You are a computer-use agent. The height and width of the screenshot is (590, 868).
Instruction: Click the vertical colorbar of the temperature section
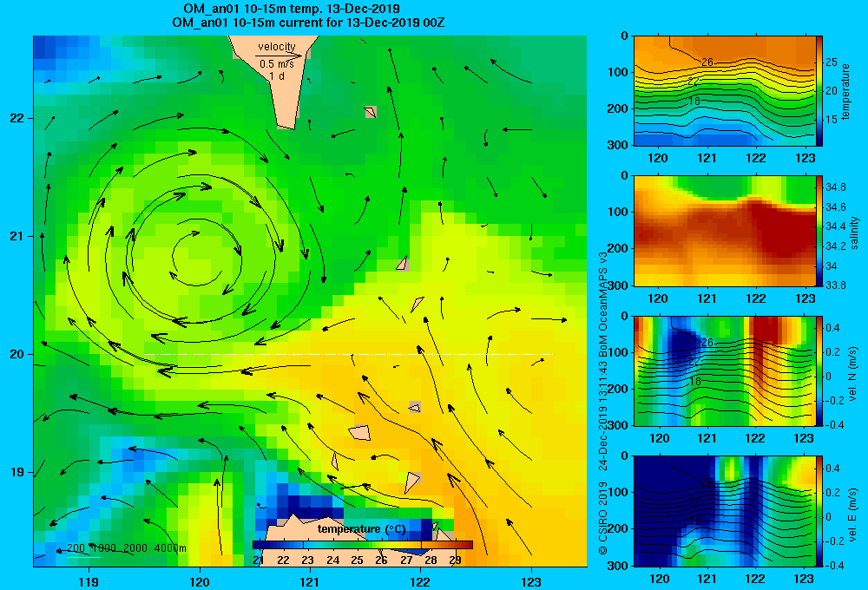819,91
